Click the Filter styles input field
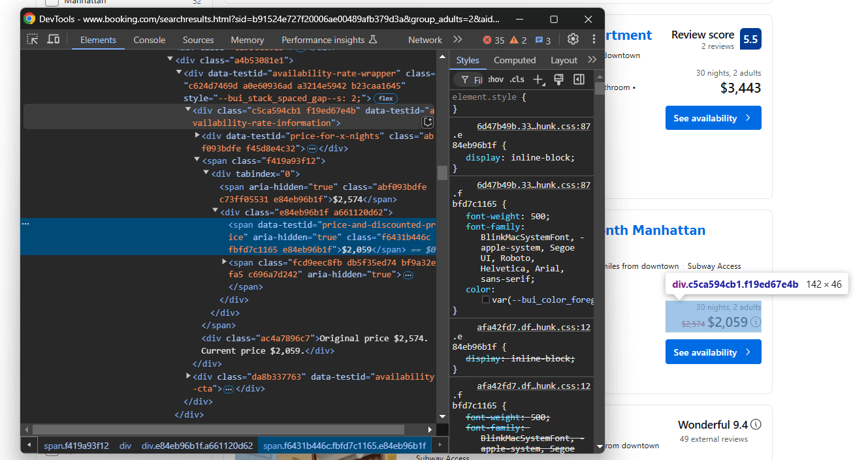 [477, 80]
